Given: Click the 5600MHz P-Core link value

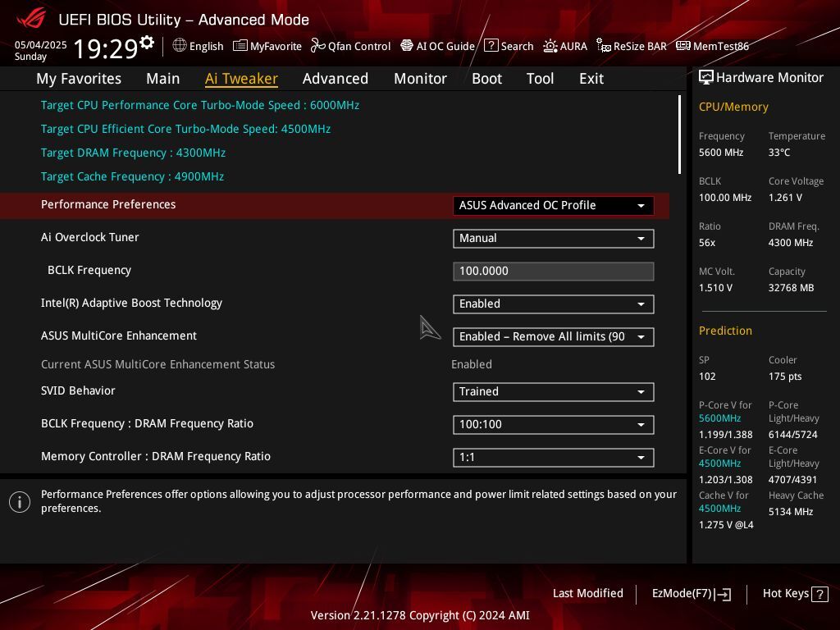Looking at the screenshot, I should 719,418.
